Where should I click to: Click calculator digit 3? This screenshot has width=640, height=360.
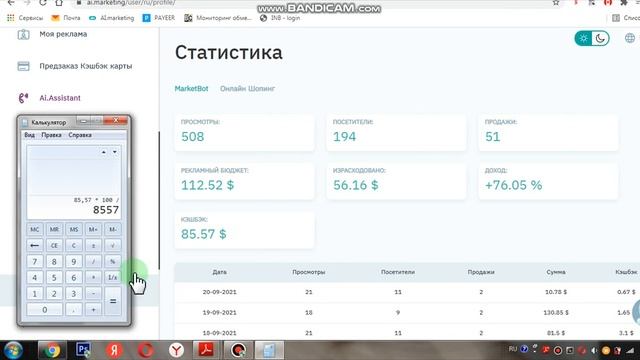[74, 293]
